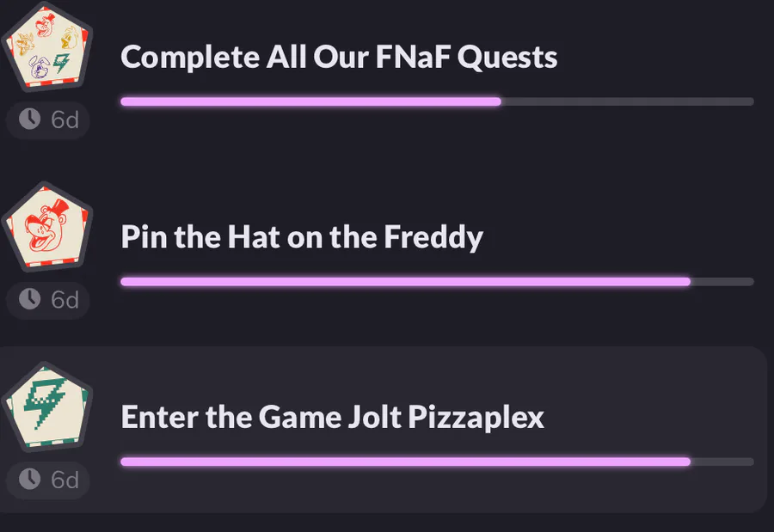Click gray unfilled end of Pizzaplex progress bar
The width and height of the screenshot is (774, 532).
coord(722,462)
